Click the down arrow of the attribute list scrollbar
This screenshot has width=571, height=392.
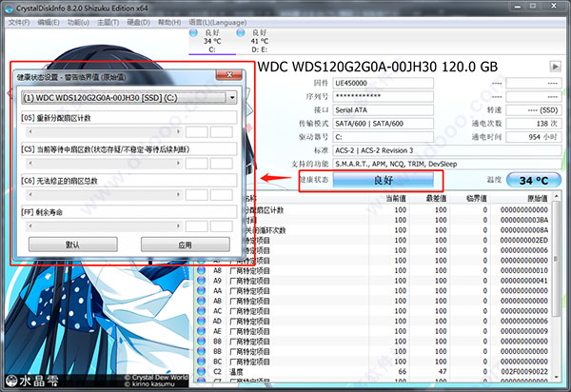(x=556, y=377)
